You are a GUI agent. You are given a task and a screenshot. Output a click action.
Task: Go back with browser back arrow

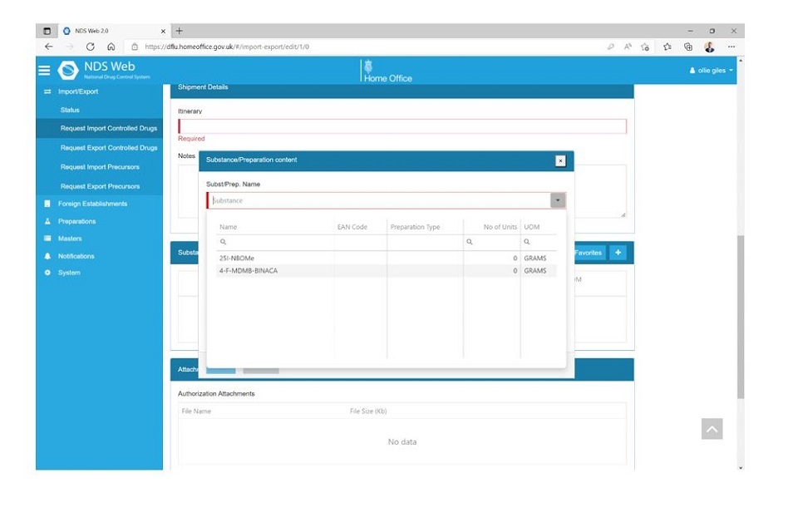48,47
